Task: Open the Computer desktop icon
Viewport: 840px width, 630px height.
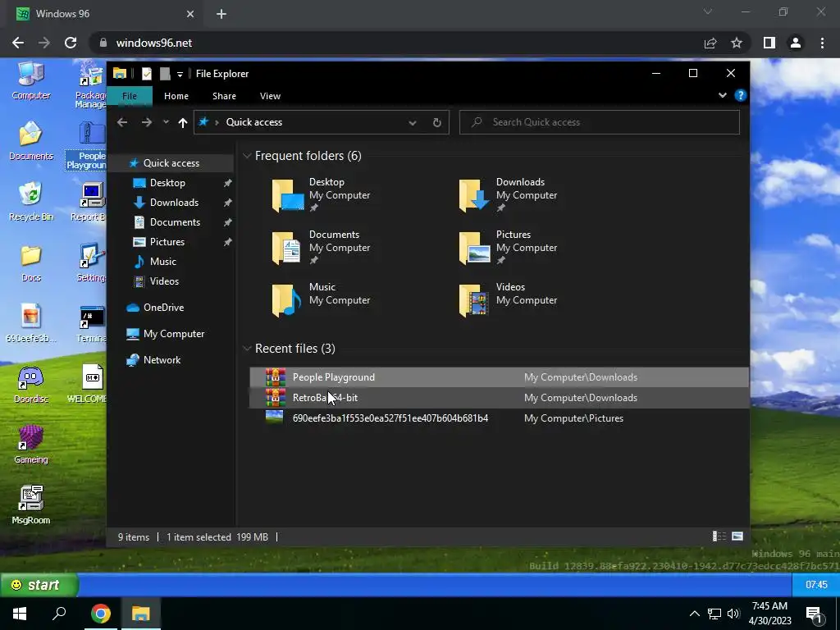Action: pyautogui.click(x=30, y=81)
